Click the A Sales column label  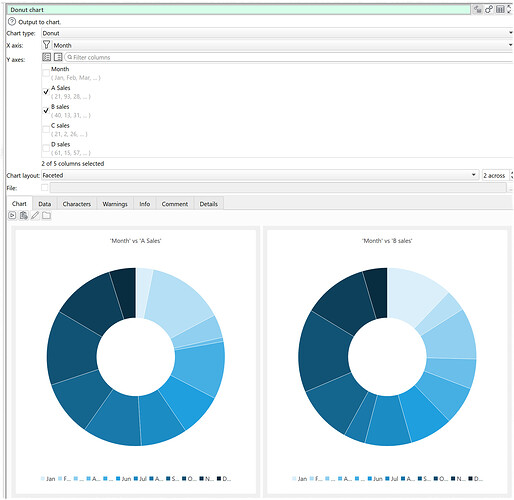pos(60,88)
